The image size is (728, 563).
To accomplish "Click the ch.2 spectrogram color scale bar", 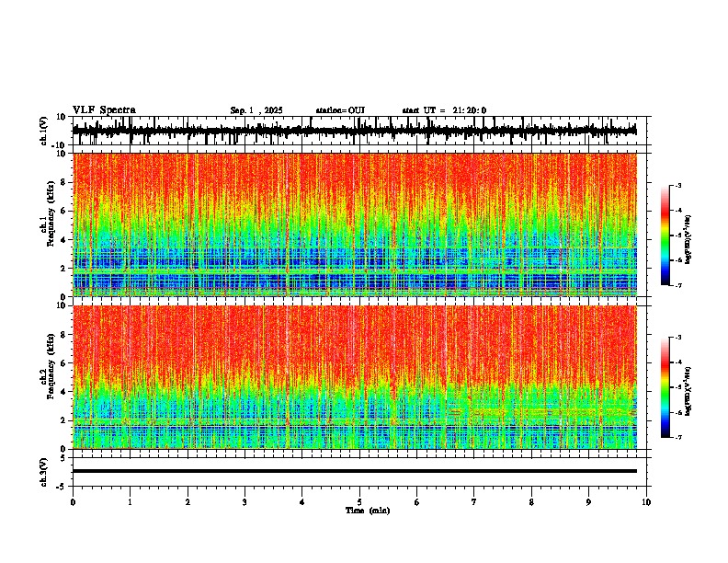I will pos(665,387).
